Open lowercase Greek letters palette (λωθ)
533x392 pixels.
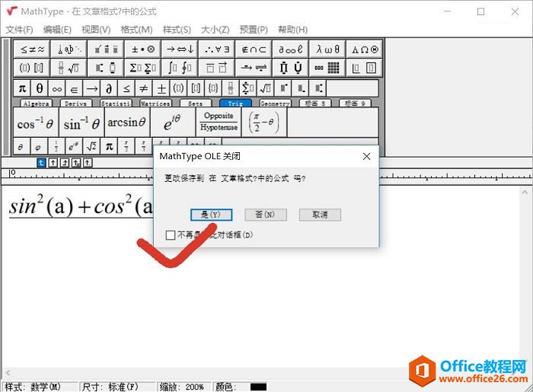[x=328, y=49]
